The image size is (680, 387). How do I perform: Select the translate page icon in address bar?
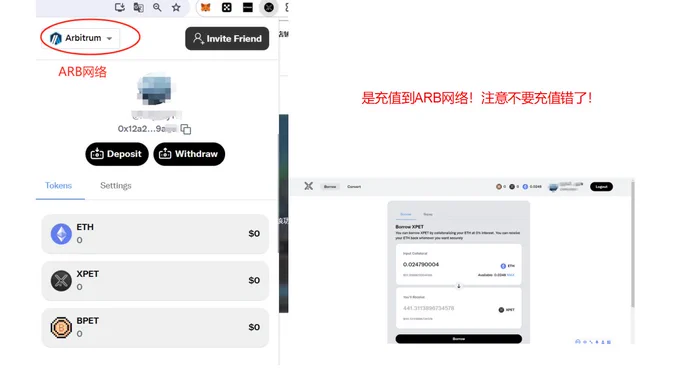[138, 7]
